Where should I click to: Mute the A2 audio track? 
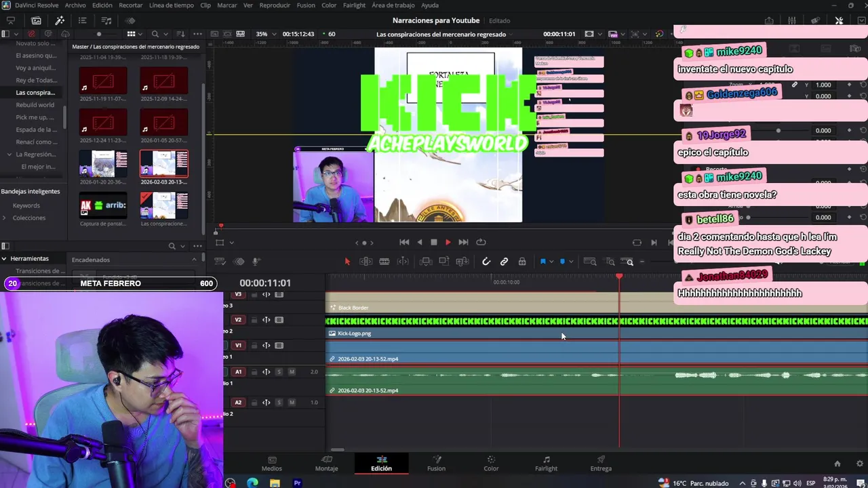292,403
